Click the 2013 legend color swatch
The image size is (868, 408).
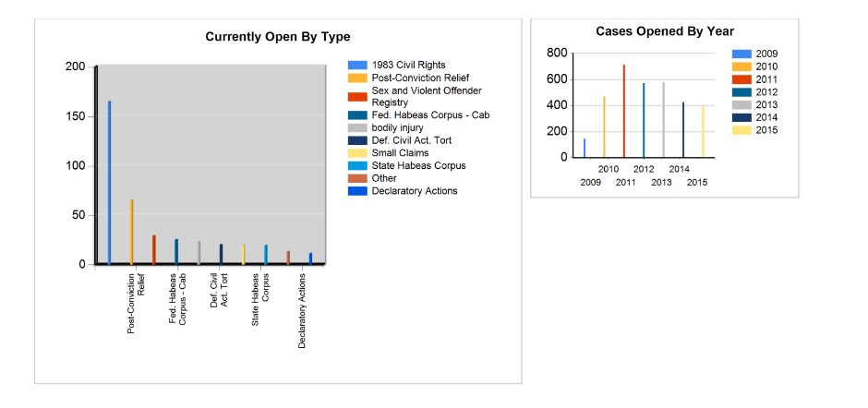point(741,105)
